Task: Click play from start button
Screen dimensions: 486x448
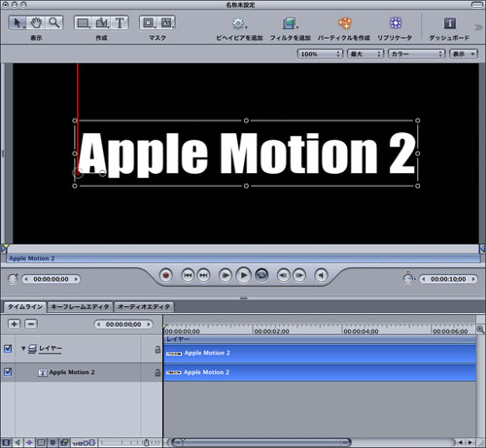Action: [x=226, y=275]
